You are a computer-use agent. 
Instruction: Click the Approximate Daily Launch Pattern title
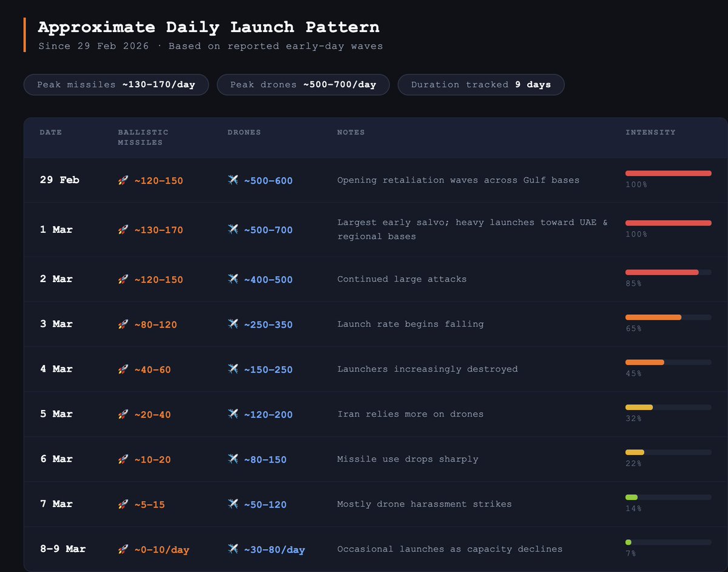tap(209, 27)
